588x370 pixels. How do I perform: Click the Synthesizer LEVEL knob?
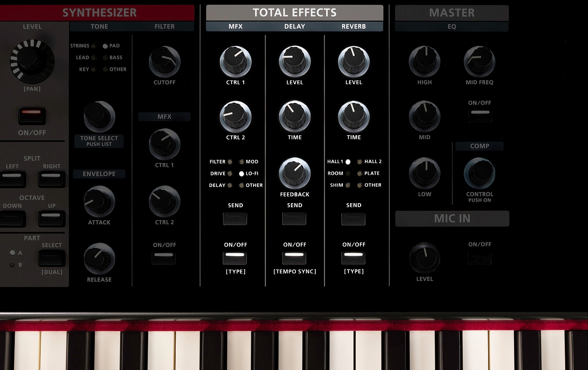32,61
